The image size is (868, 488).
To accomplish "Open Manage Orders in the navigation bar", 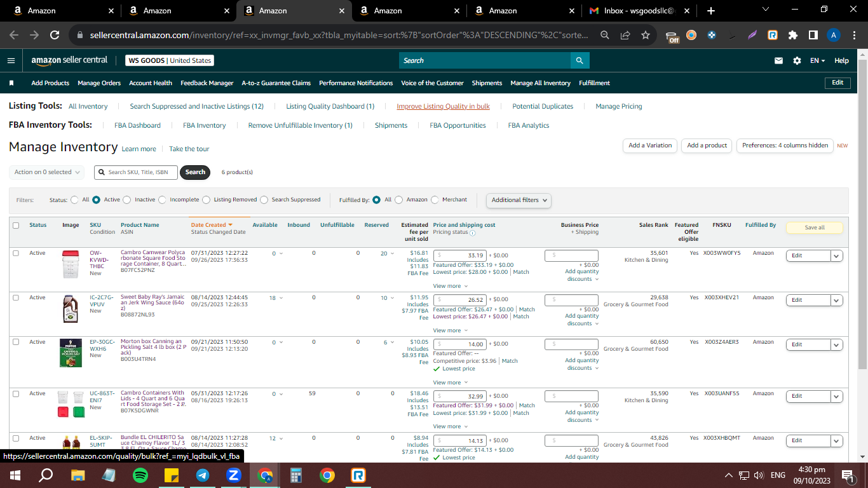I will click(99, 83).
